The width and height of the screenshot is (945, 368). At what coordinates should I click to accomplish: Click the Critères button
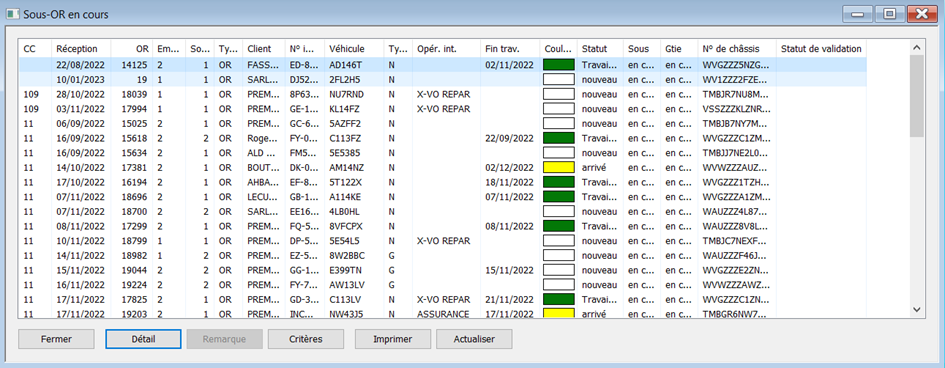[306, 339]
